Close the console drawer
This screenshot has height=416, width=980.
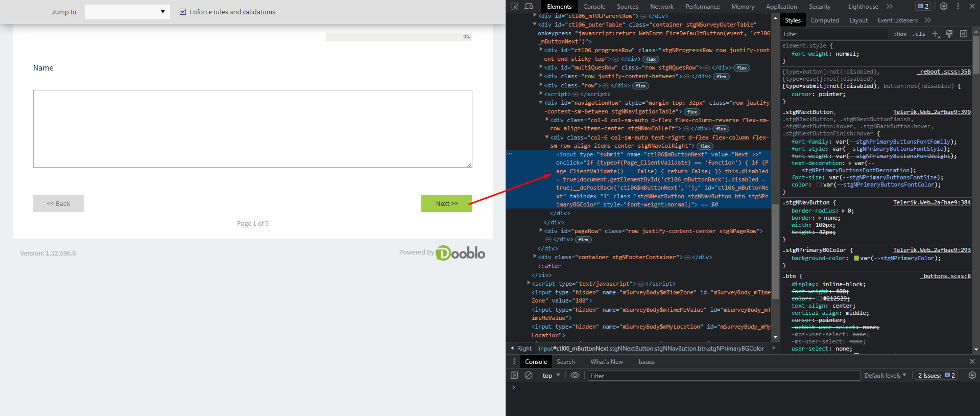coord(972,361)
